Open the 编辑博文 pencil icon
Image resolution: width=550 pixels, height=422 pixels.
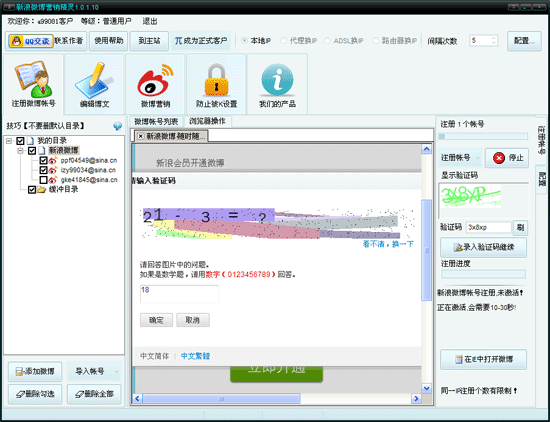coord(94,80)
